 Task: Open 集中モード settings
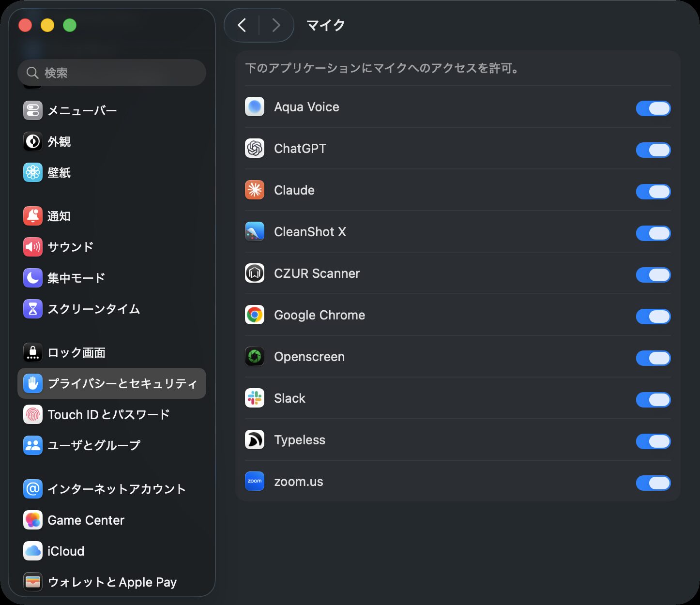click(112, 278)
